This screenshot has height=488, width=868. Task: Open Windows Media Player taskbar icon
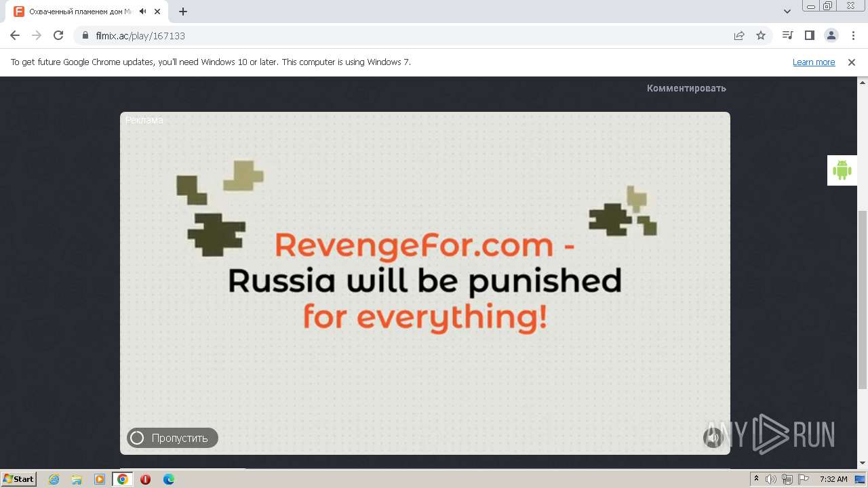click(x=100, y=479)
